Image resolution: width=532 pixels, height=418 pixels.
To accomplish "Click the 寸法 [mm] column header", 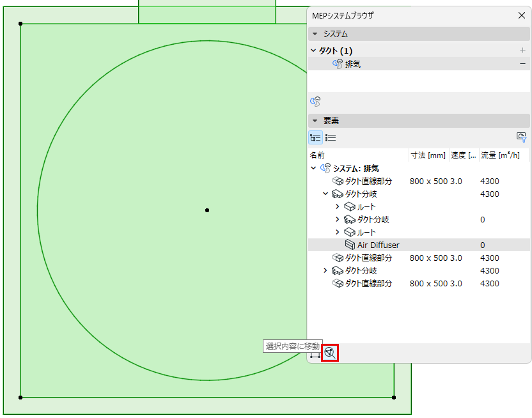I will tap(428, 155).
